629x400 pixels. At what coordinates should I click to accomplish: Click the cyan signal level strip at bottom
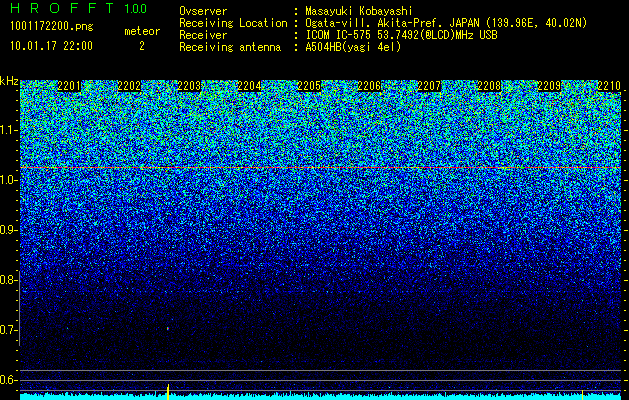pos(321,397)
